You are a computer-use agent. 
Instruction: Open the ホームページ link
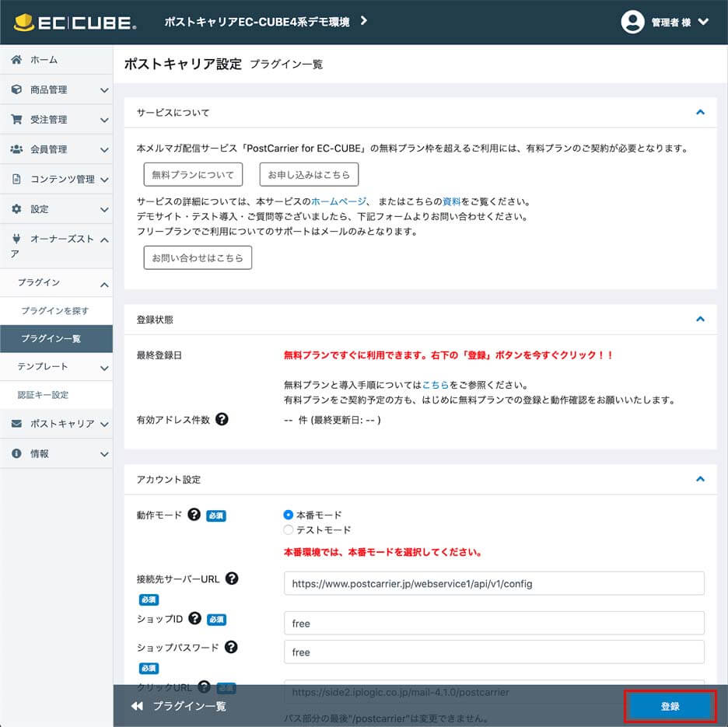tap(338, 201)
